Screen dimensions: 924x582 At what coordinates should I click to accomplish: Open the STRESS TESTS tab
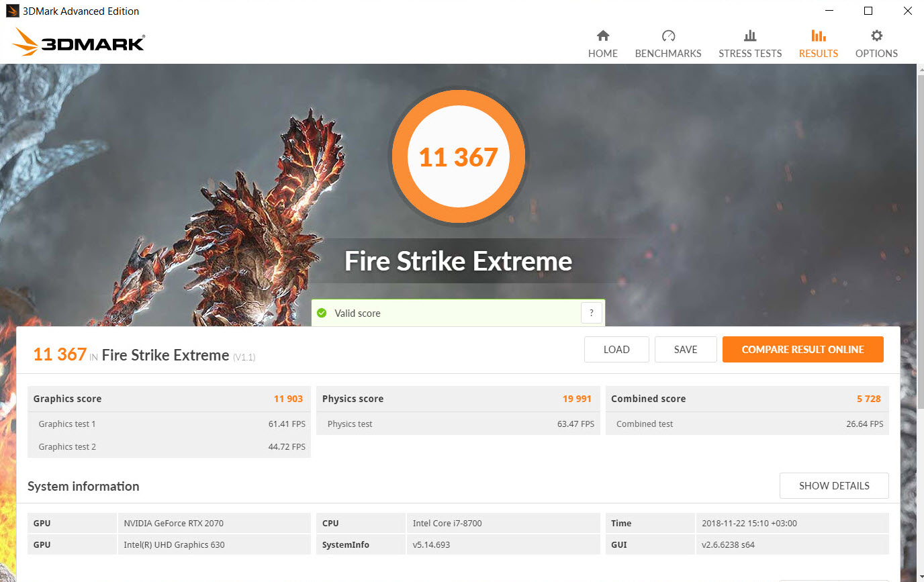coord(750,44)
